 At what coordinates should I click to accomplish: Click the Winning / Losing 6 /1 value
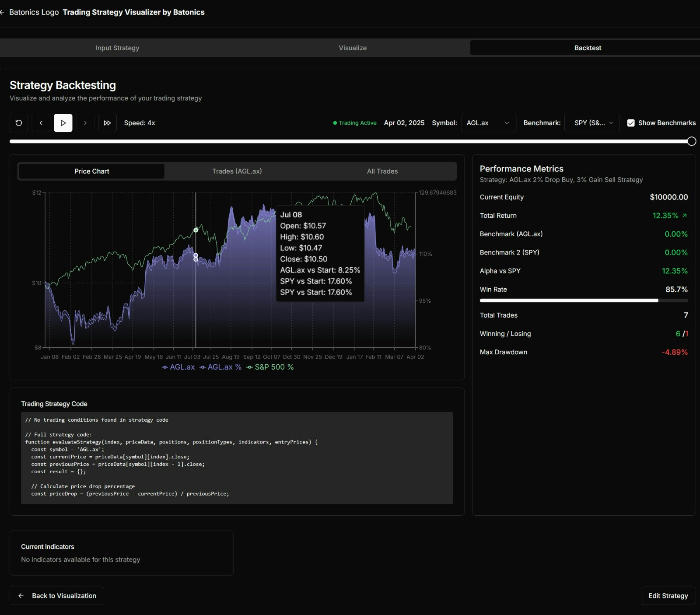click(682, 334)
